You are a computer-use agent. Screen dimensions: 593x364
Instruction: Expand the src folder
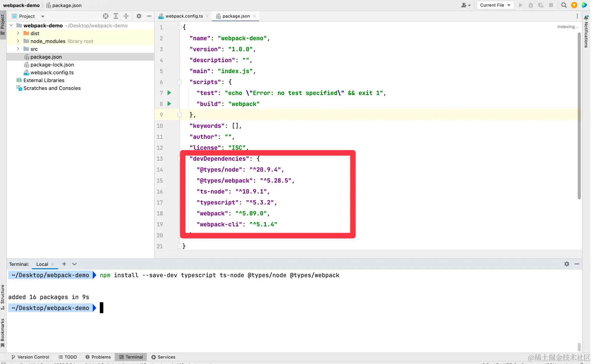[x=18, y=49]
